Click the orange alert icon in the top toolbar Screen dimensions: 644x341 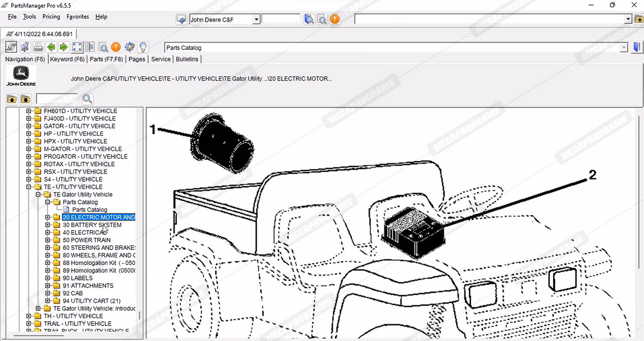pos(335,19)
